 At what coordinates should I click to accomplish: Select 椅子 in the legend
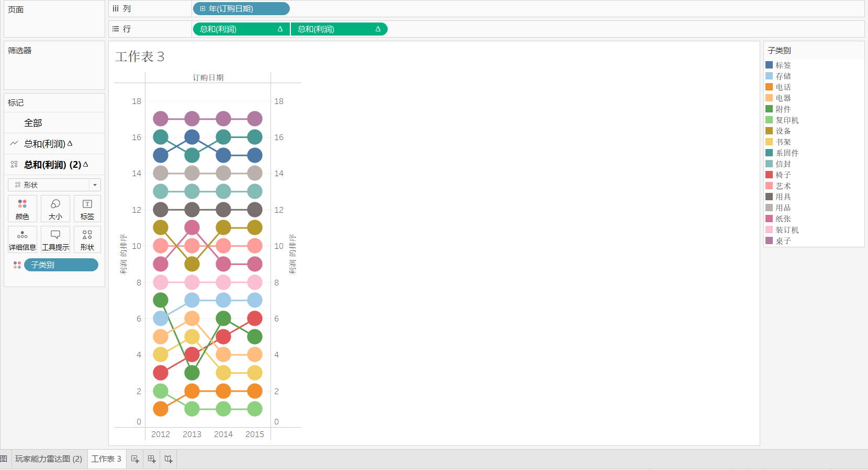783,175
